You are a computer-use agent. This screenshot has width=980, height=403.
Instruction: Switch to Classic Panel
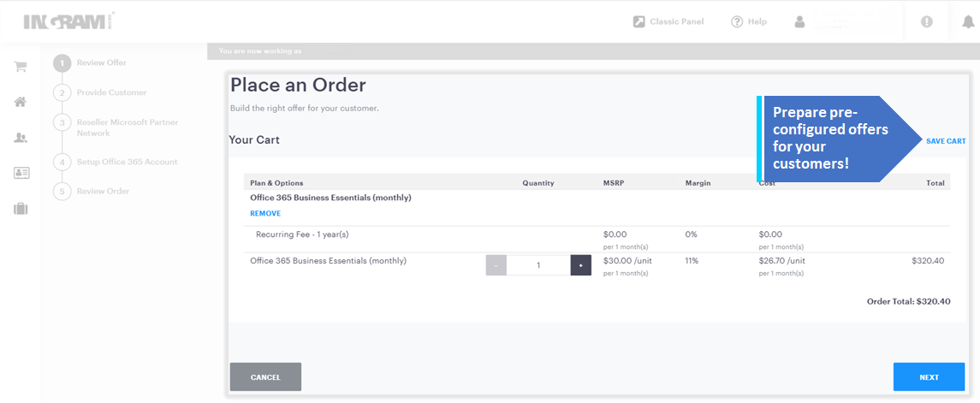tap(668, 21)
